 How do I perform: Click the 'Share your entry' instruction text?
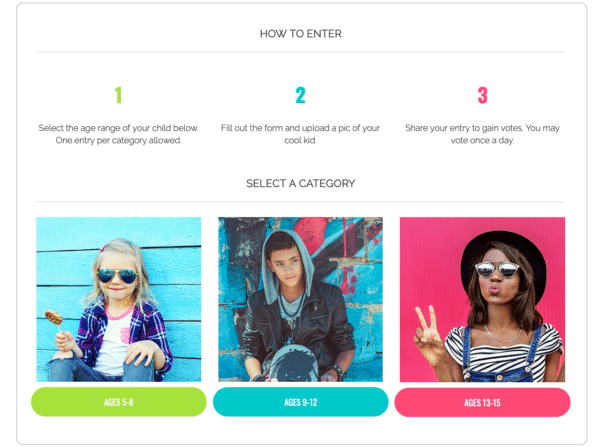point(483,134)
